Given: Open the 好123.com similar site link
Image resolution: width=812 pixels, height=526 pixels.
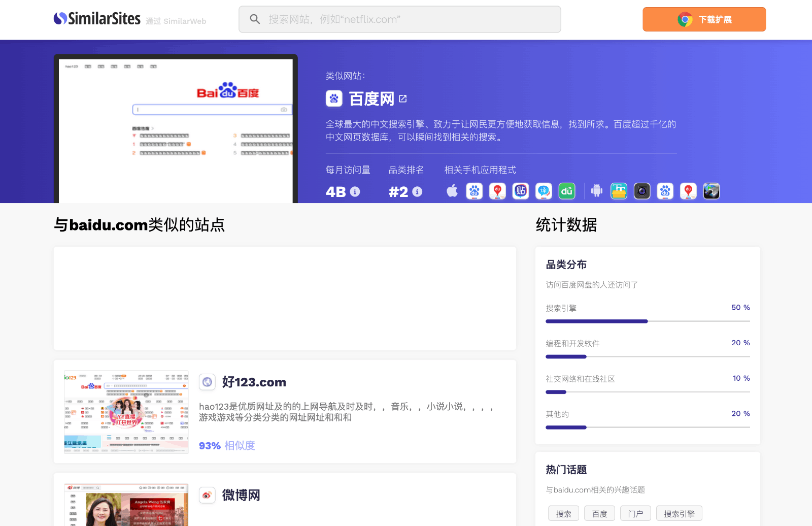Looking at the screenshot, I should 254,382.
